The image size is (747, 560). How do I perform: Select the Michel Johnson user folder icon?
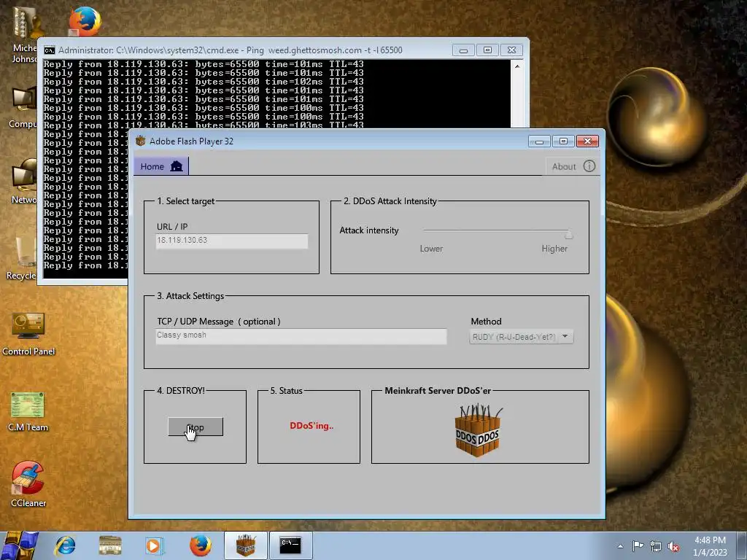(24, 34)
